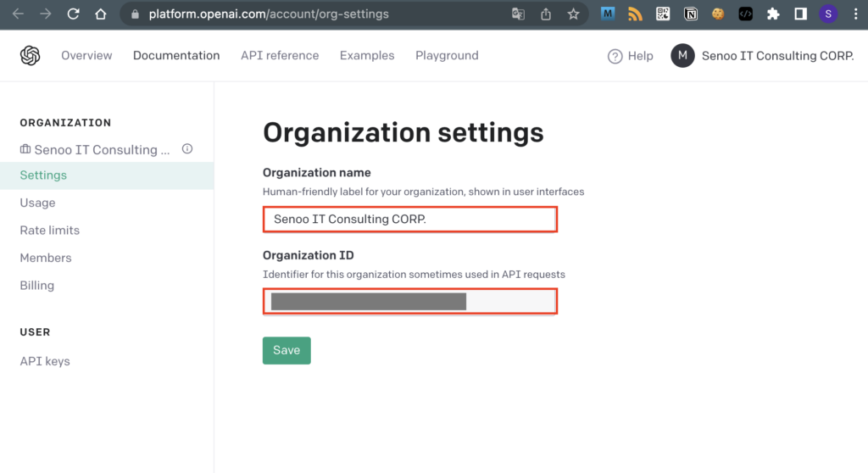Reload the page with refresh icon
868x473 pixels.
(73, 14)
